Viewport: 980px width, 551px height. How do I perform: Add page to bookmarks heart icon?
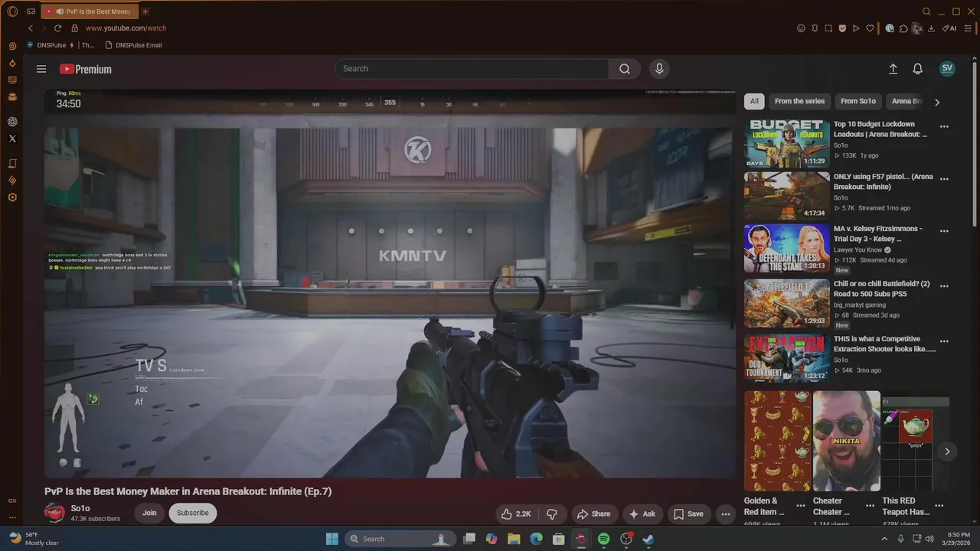(870, 28)
